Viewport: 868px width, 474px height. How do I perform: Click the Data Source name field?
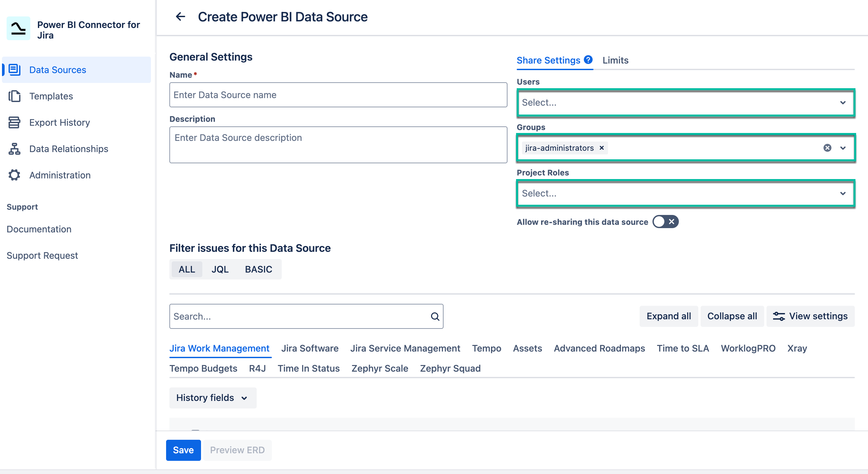pyautogui.click(x=338, y=95)
